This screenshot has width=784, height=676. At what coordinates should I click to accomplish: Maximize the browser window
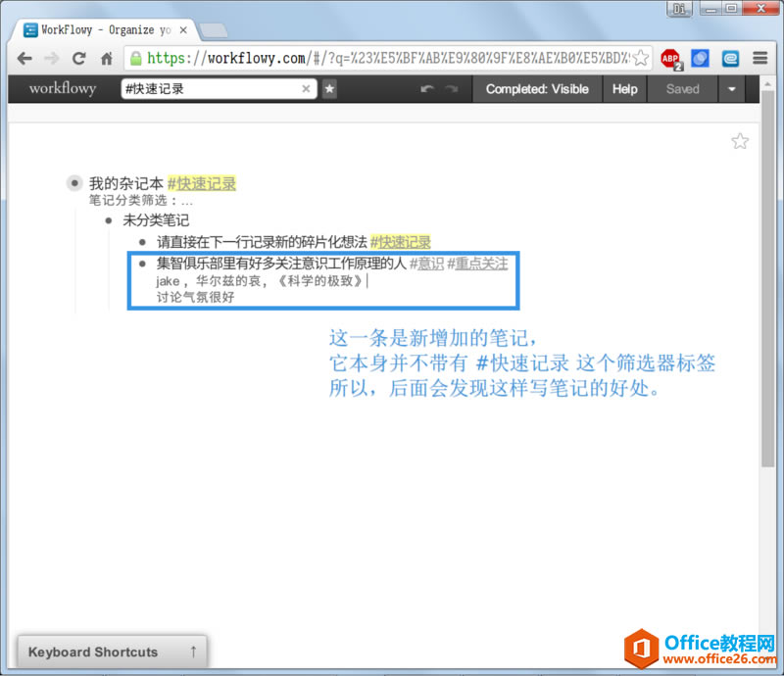731,9
